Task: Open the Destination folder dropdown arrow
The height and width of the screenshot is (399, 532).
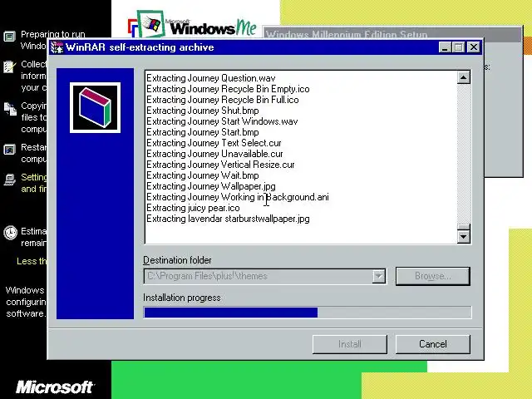Action: tap(379, 276)
